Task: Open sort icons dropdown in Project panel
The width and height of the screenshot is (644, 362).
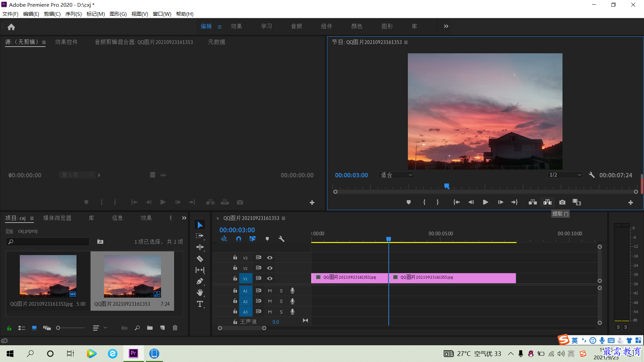Action: 100,328
